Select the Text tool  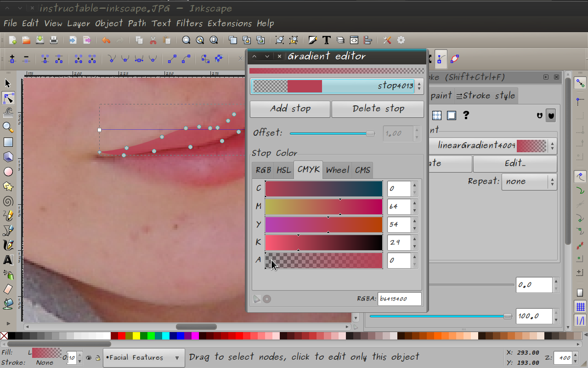pos(7,260)
